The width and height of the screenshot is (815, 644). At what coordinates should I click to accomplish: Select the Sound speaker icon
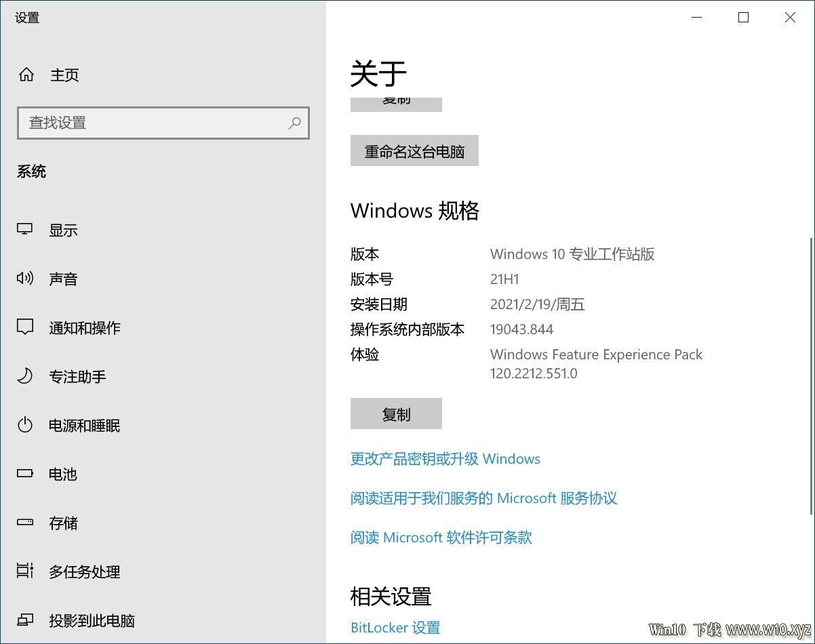25,279
